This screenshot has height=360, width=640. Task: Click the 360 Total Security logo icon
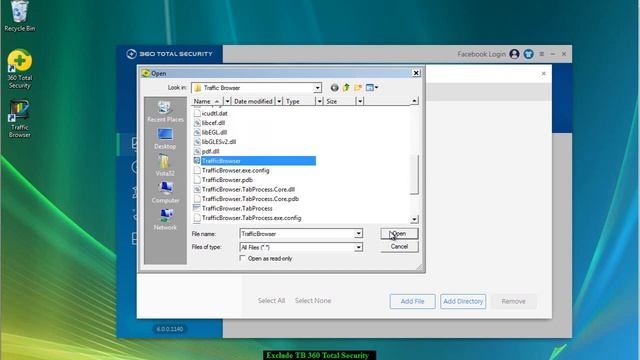pyautogui.click(x=131, y=54)
